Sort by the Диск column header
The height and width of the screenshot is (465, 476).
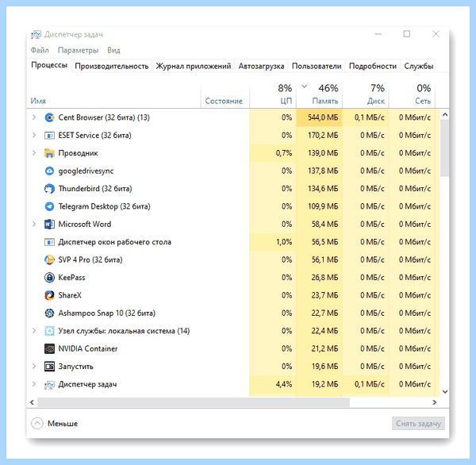[366, 94]
